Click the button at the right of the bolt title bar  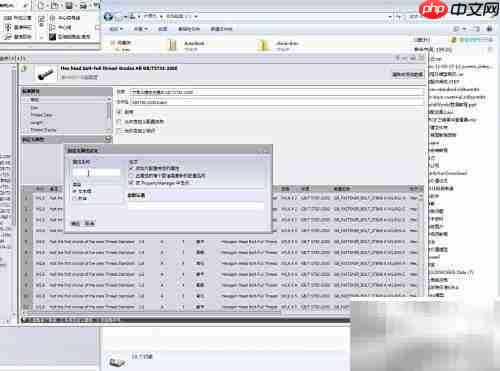(407, 74)
